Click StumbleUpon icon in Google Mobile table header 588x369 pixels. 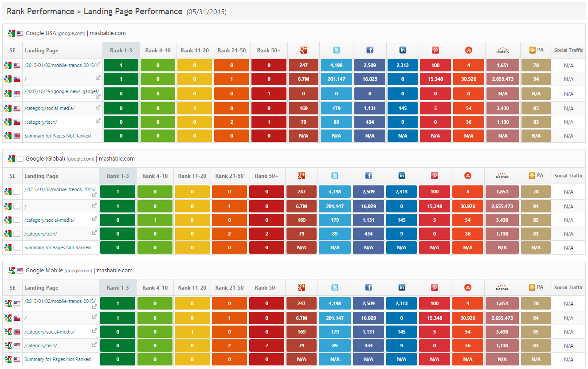[468, 287]
